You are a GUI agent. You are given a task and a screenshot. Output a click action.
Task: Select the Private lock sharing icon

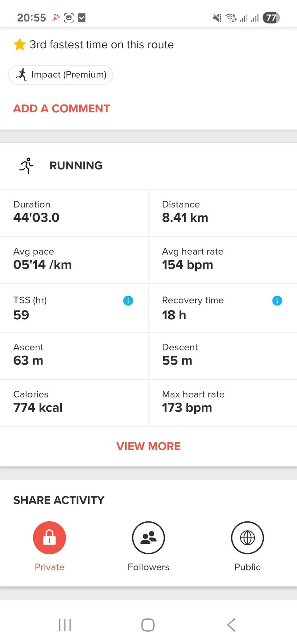point(49,538)
